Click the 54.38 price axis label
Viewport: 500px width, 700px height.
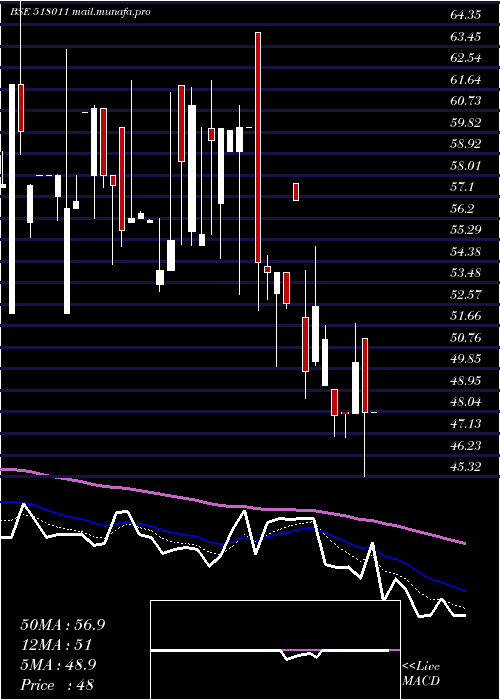pos(466,252)
